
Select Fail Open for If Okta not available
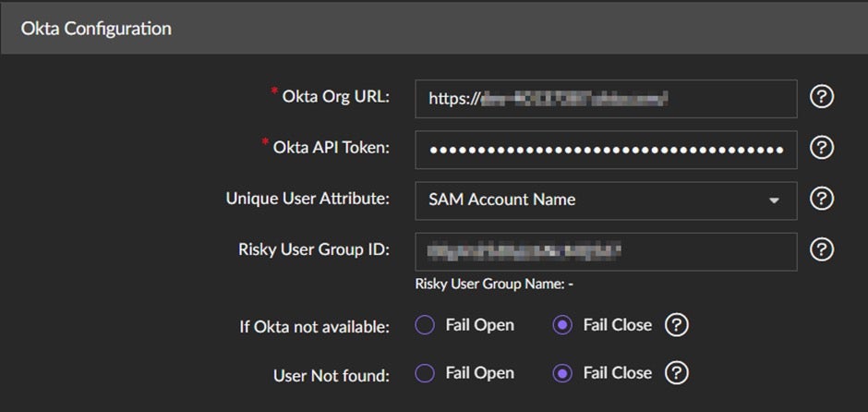click(425, 325)
